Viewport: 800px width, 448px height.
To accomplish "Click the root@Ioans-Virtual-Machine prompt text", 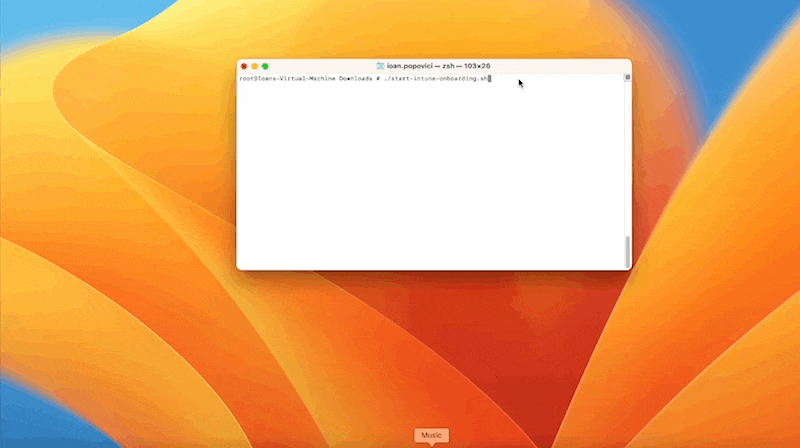I will click(x=287, y=79).
